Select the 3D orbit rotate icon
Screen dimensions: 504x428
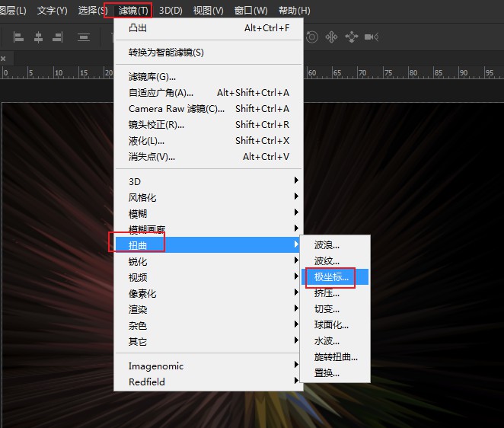coord(312,37)
